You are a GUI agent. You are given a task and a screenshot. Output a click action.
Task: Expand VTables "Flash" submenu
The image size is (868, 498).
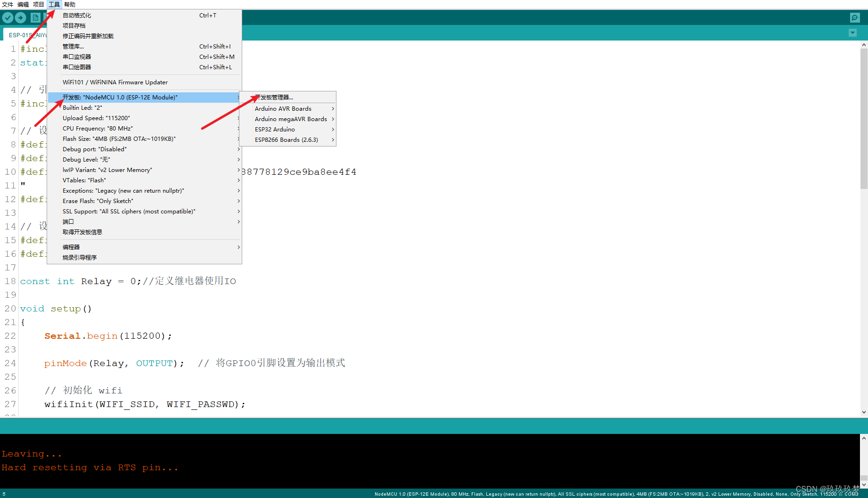[144, 180]
